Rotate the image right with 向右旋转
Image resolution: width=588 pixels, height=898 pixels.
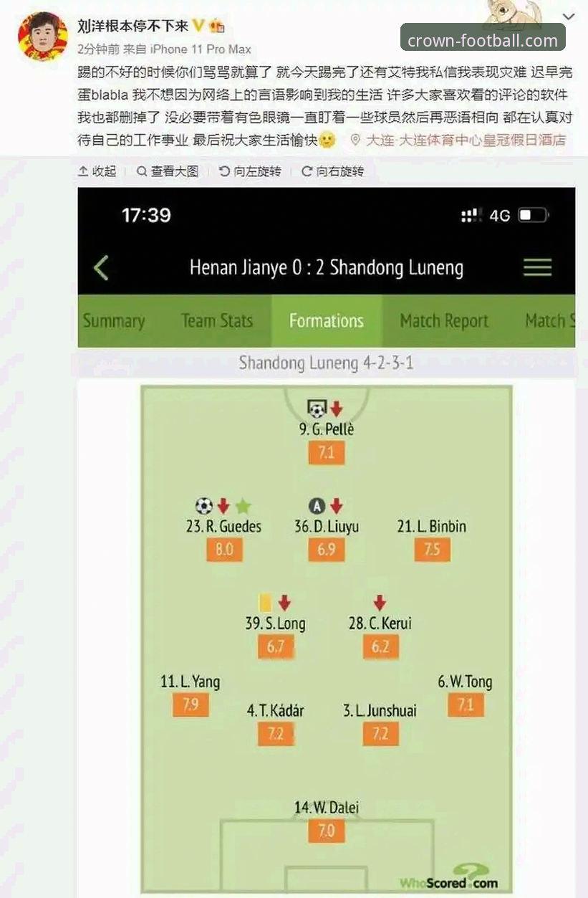coord(333,171)
